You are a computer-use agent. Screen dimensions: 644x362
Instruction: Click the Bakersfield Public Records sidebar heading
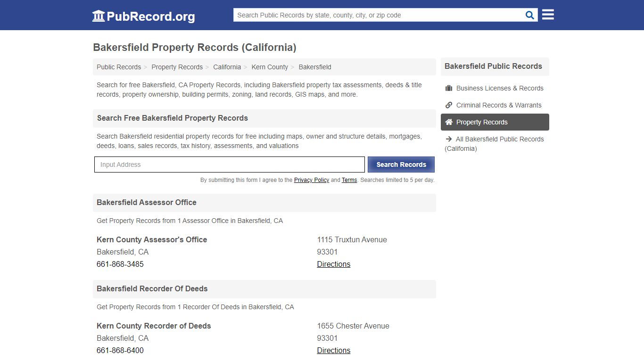pyautogui.click(x=493, y=66)
